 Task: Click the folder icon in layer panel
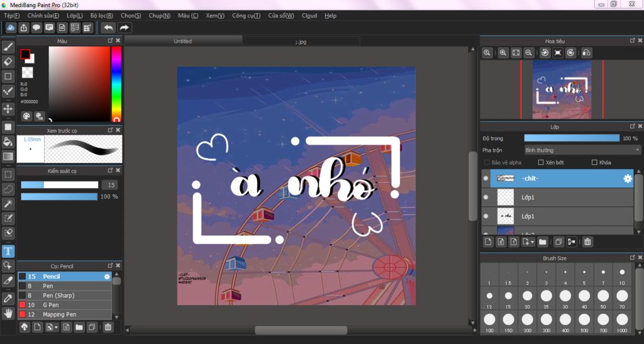pos(543,241)
